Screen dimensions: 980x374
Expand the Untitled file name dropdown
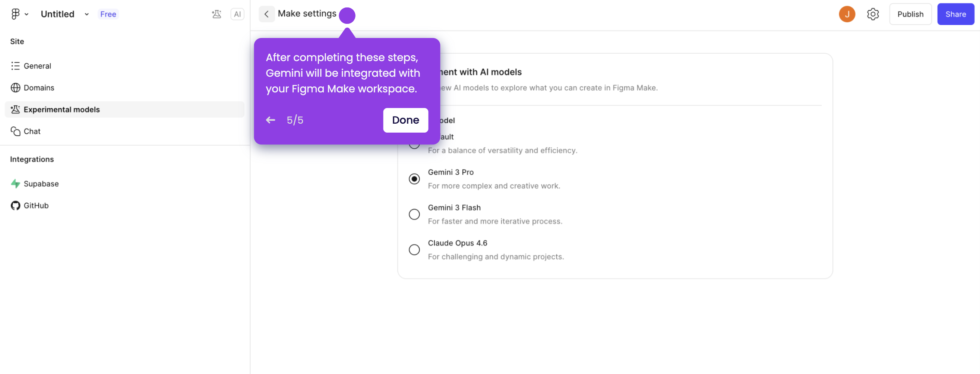tap(87, 15)
